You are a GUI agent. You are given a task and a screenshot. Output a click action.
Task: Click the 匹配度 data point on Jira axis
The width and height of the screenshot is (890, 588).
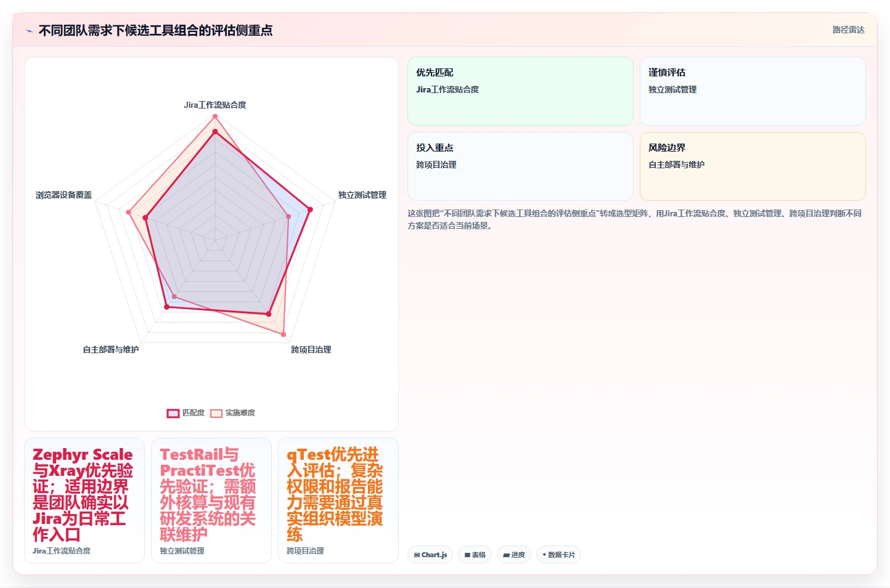coord(215,132)
